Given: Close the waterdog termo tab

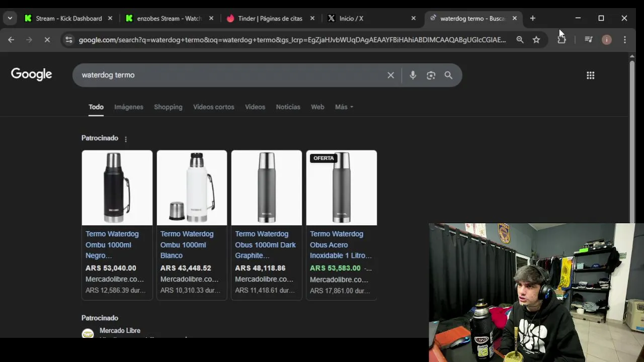Looking at the screenshot, I should [x=514, y=18].
